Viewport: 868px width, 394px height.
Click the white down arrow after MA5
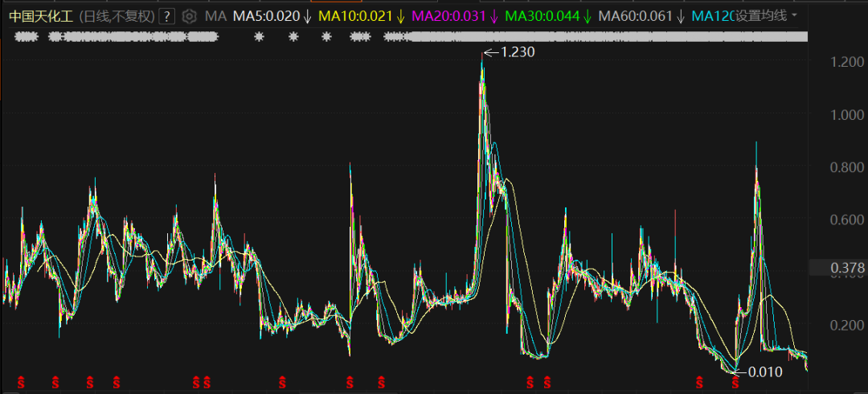pos(308,16)
